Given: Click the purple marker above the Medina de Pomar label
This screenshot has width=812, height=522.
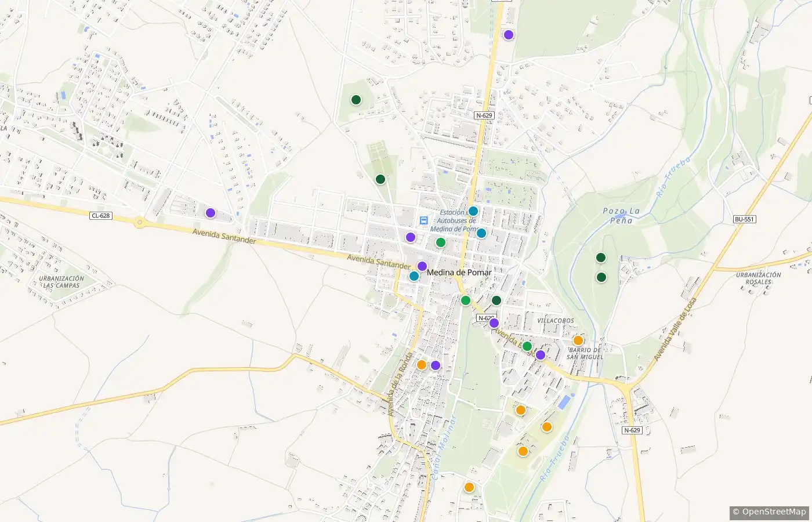Looking at the screenshot, I should point(422,266).
